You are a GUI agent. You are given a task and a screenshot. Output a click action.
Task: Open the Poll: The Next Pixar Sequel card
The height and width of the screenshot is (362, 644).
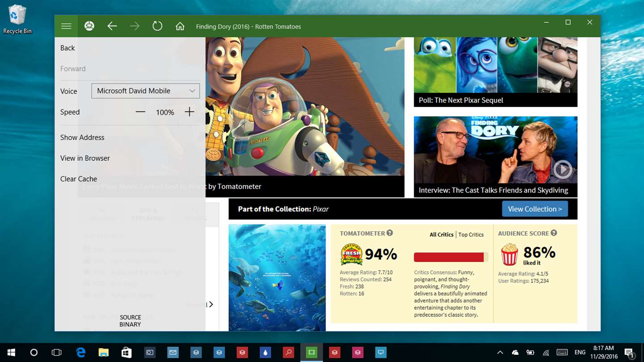point(496,72)
